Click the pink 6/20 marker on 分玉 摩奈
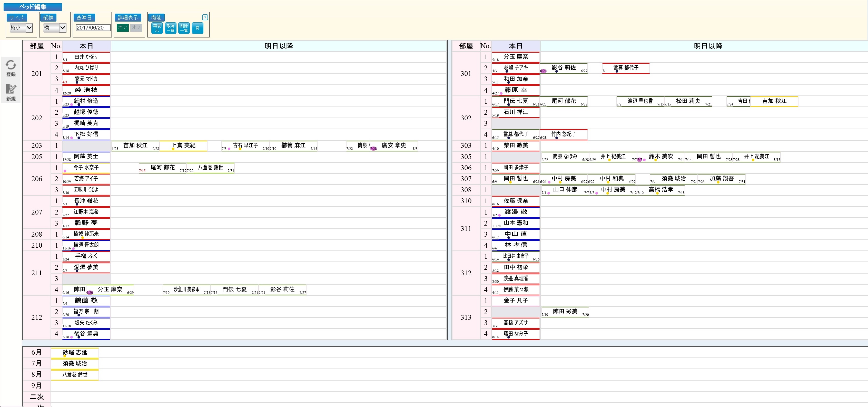 point(90,292)
